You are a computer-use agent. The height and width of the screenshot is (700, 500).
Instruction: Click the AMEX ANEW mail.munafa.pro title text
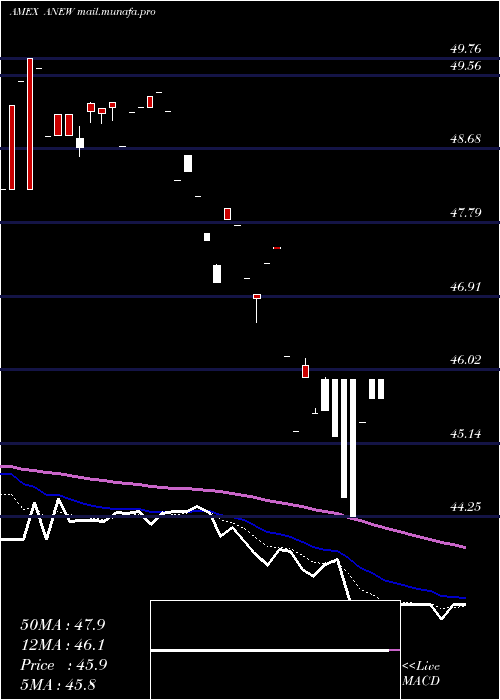(x=83, y=12)
